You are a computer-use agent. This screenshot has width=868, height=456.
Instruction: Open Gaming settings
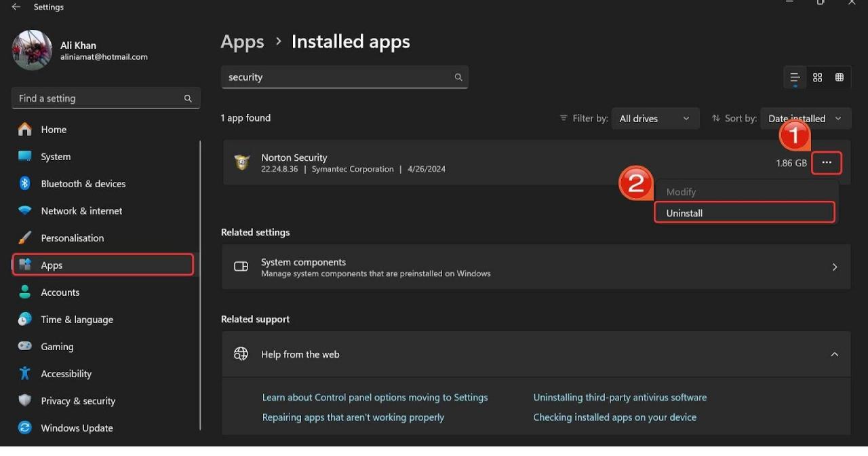(x=57, y=346)
